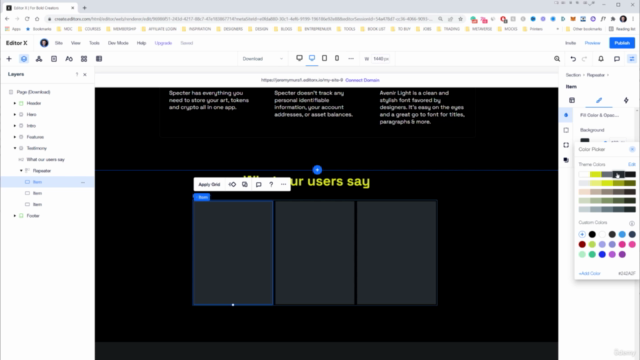Open the App Market grid icon
Image resolution: width=640 pixels, height=360 pixels.
[84, 59]
